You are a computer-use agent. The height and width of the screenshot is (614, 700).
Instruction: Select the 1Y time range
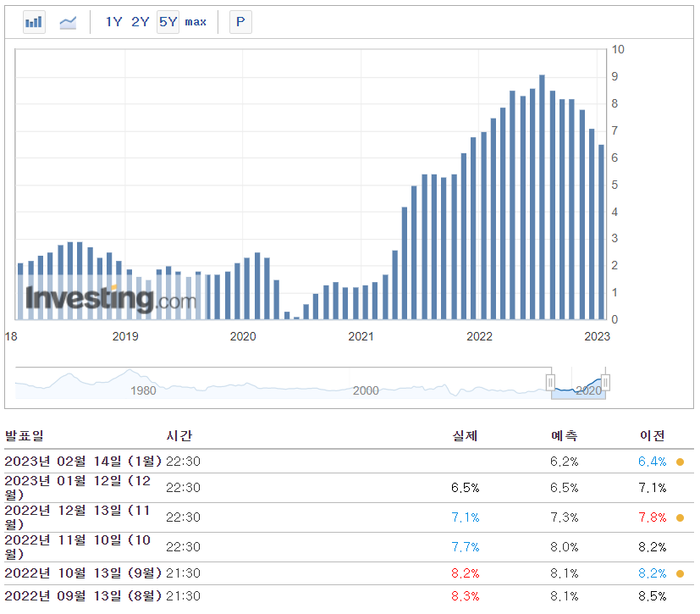pyautogui.click(x=113, y=22)
